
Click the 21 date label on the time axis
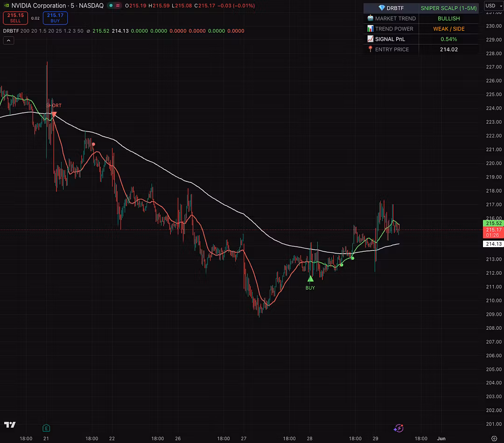(x=46, y=438)
